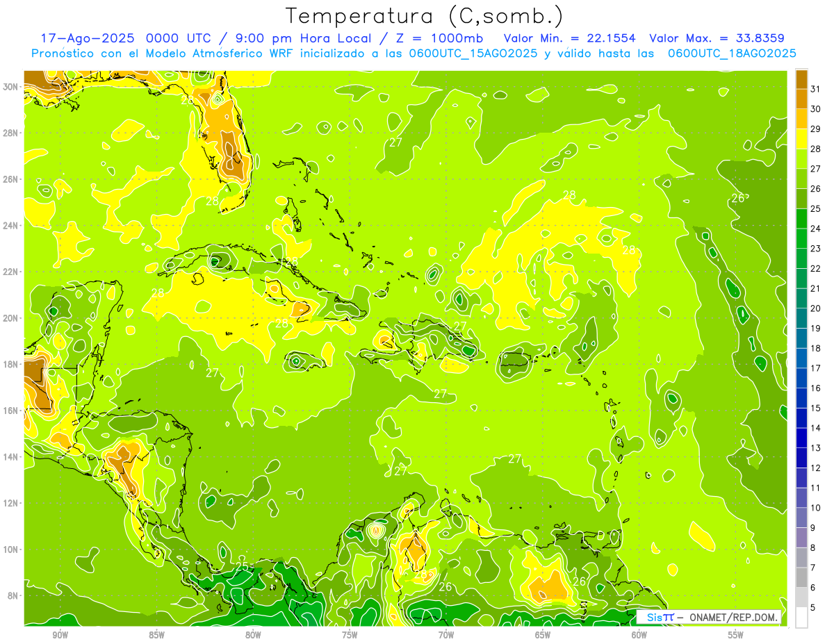Select the "Valor Max. = 33.8359" text
The height and width of the screenshot is (644, 834).
tap(717, 38)
